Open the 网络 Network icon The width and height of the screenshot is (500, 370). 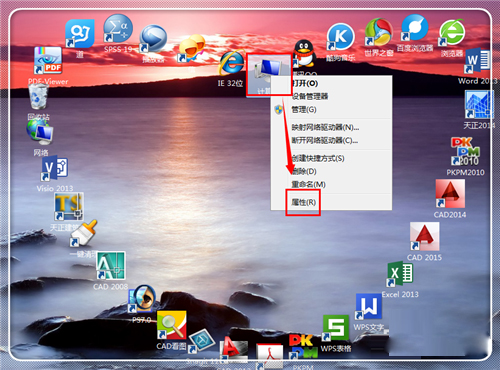coord(40,132)
